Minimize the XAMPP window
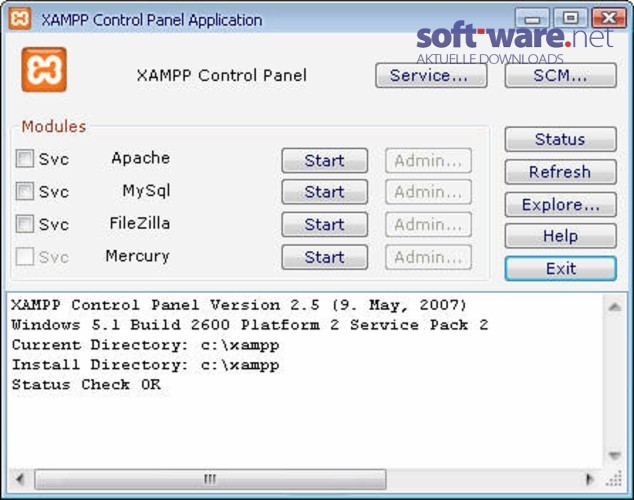The height and width of the screenshot is (500, 634). 532,19
